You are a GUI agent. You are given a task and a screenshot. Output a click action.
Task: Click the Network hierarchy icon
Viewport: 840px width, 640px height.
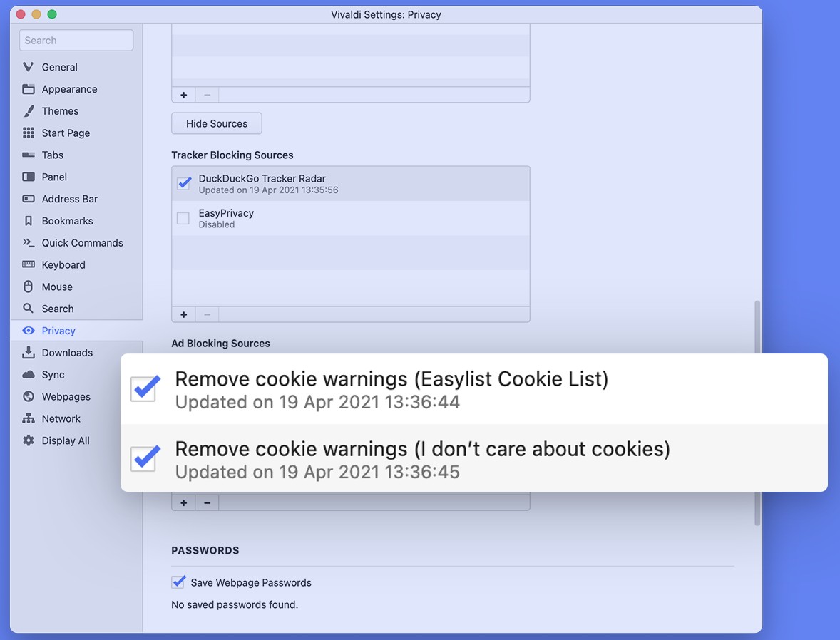coord(29,418)
